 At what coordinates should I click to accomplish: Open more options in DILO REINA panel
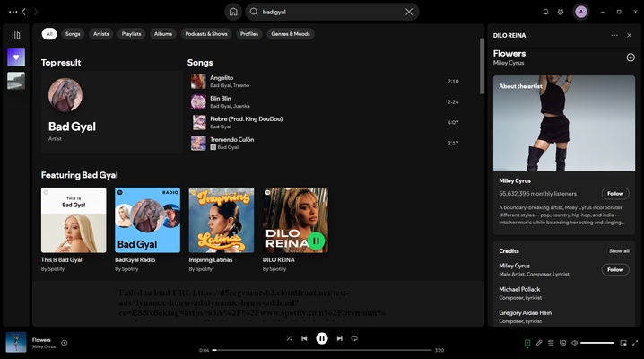tap(614, 35)
